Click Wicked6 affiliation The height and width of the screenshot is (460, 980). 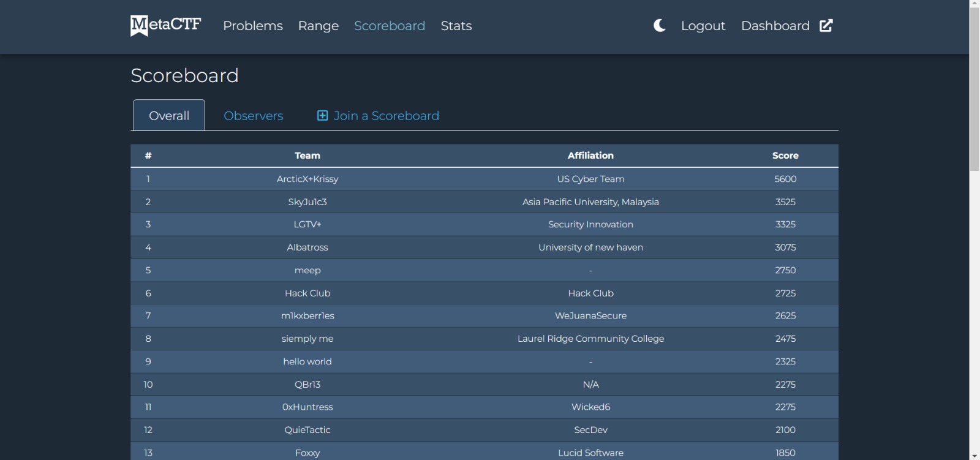590,407
